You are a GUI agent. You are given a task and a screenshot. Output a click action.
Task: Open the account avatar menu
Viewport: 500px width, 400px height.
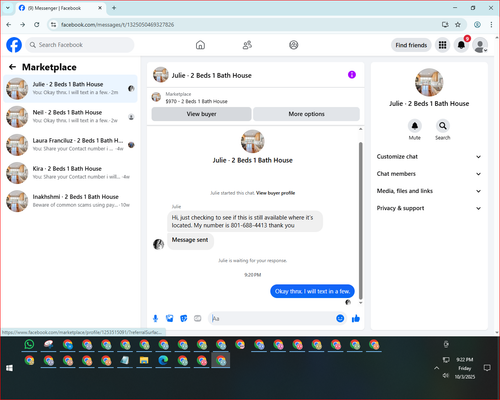(480, 45)
